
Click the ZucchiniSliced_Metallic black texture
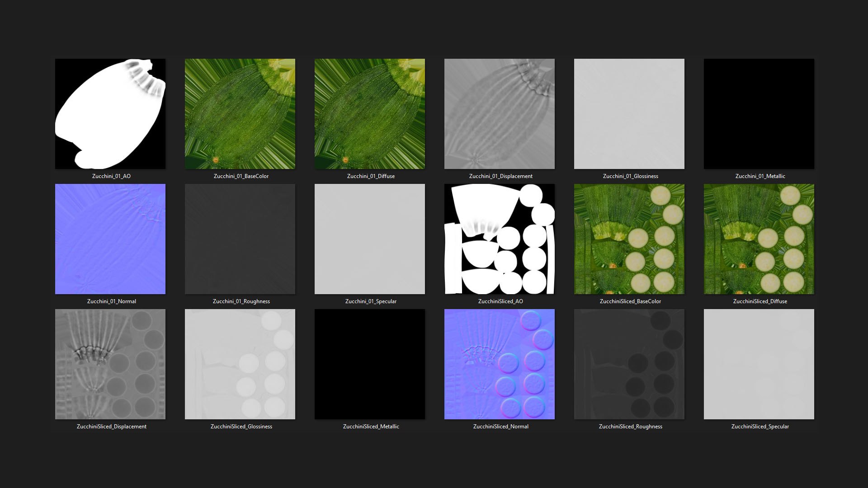click(x=370, y=364)
